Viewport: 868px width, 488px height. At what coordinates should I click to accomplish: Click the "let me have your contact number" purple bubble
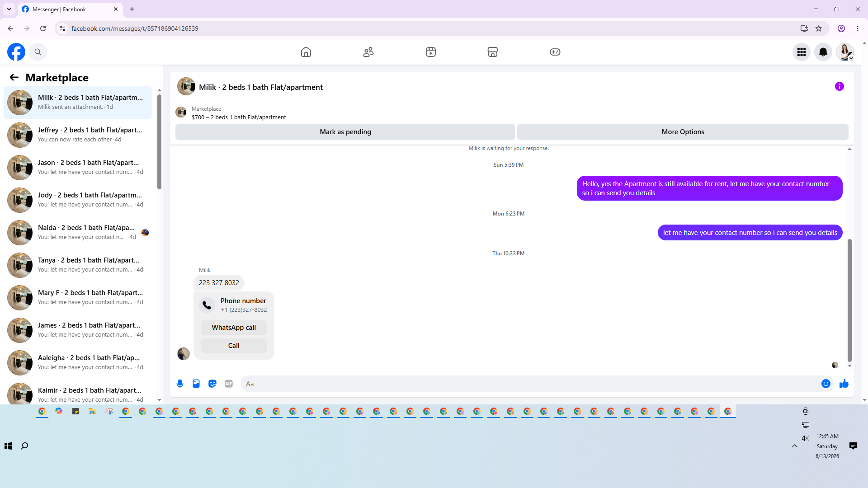750,233
